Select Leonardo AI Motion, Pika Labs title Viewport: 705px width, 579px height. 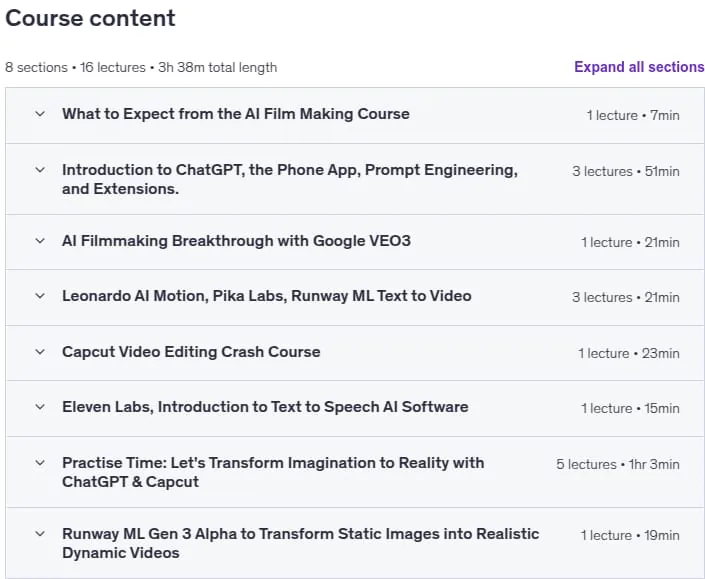tap(267, 296)
